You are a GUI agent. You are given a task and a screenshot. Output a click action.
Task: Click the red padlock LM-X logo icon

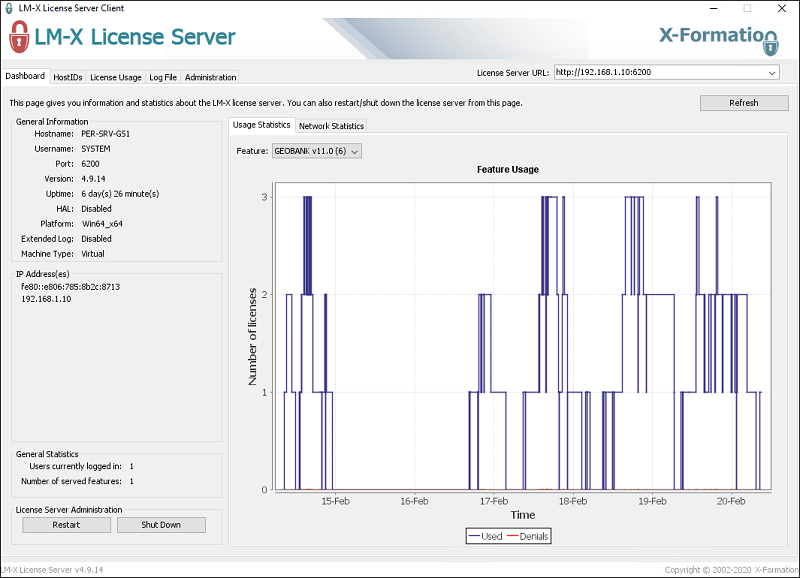tap(19, 39)
